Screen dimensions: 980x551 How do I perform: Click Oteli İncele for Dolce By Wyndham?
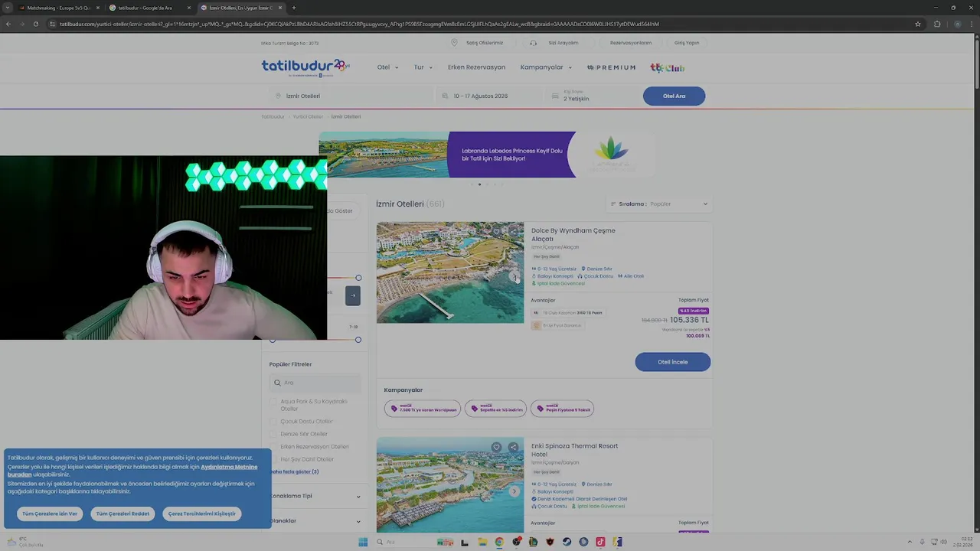(673, 362)
